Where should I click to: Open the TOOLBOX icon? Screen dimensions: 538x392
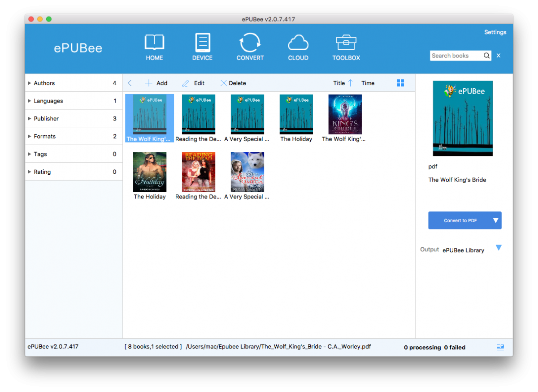tap(346, 43)
